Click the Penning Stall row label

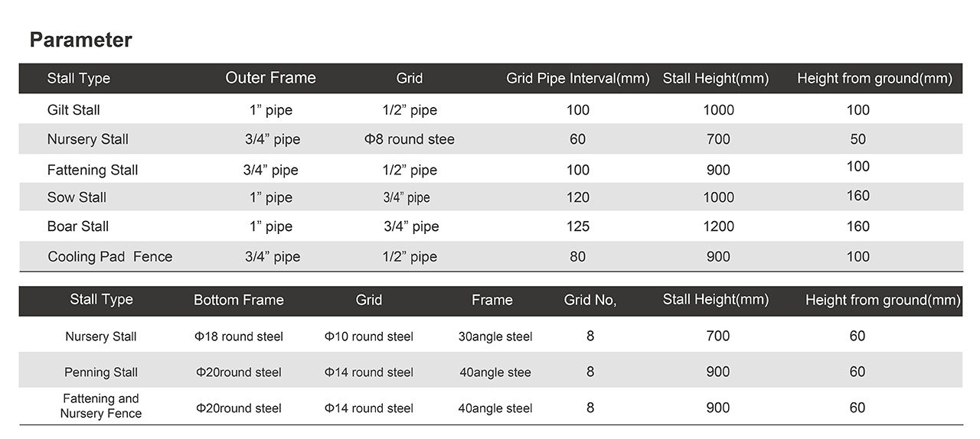pyautogui.click(x=101, y=372)
